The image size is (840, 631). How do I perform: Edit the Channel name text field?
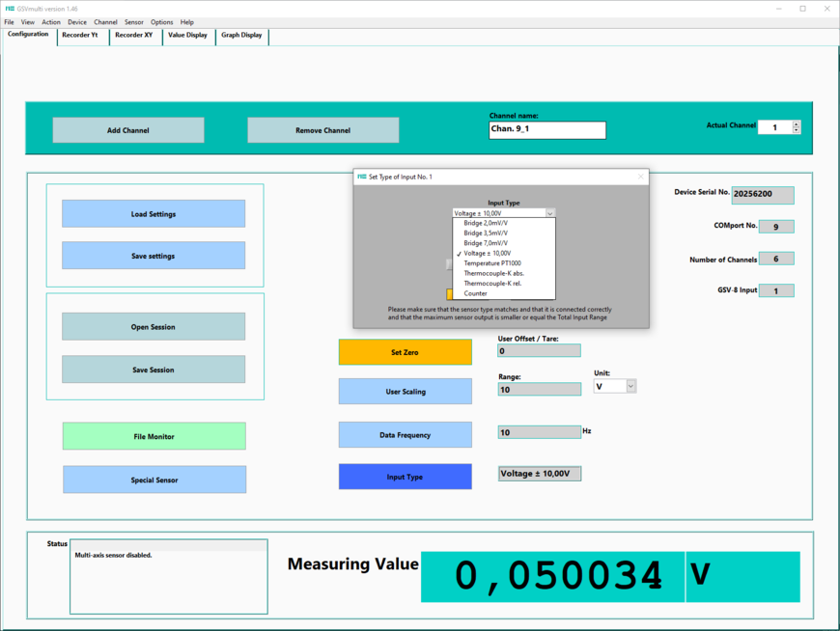pyautogui.click(x=547, y=130)
